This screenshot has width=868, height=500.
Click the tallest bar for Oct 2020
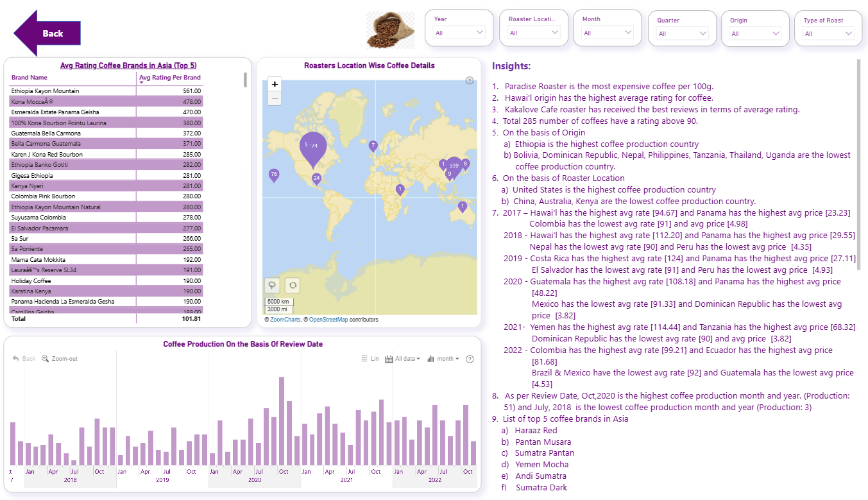coord(282,421)
